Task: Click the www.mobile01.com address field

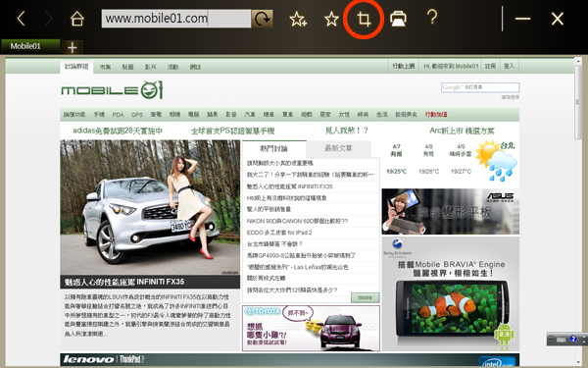Action: click(175, 19)
